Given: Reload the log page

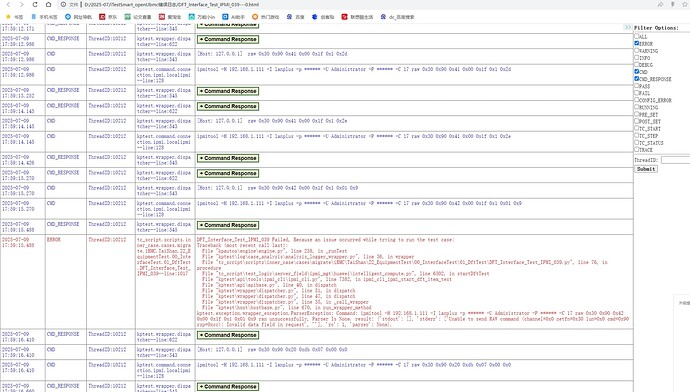Looking at the screenshot, I should (x=35, y=4).
